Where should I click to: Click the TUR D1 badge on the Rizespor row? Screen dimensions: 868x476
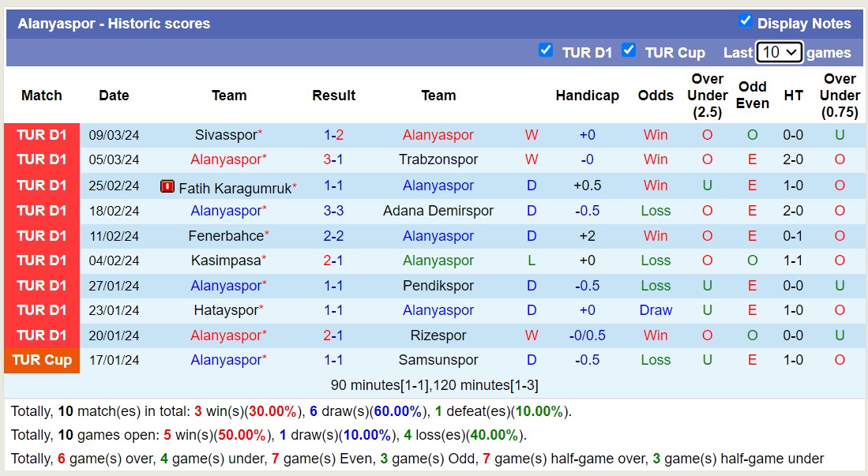(x=42, y=335)
